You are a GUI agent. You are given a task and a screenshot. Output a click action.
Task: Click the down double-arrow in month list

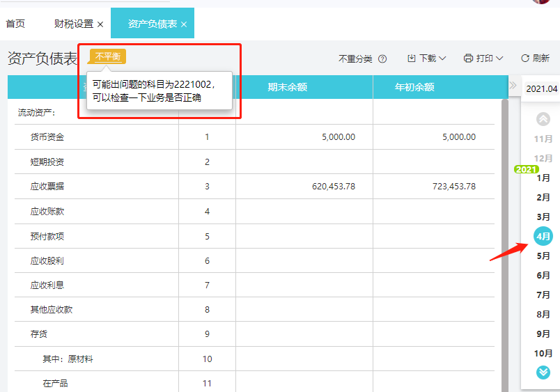[x=543, y=373]
